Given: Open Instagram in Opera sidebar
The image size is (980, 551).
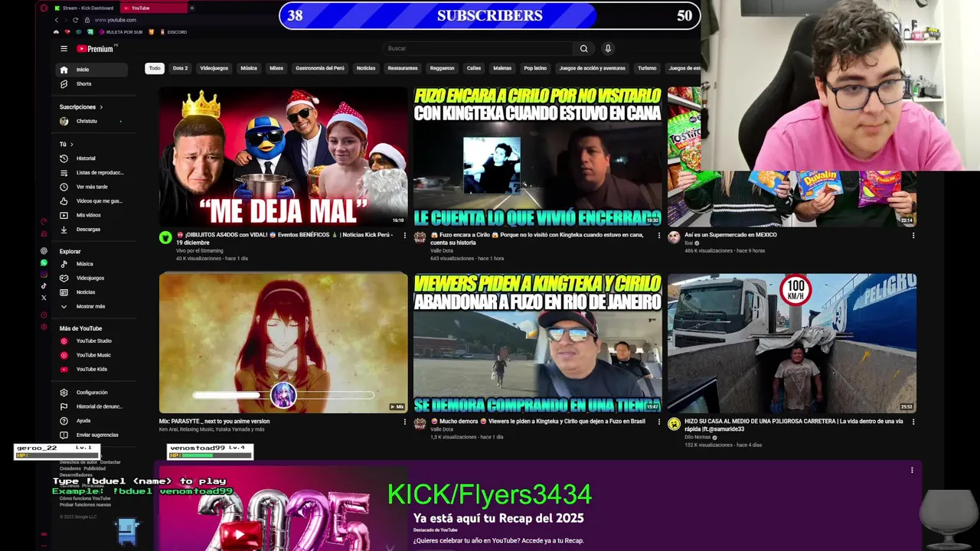Looking at the screenshot, I should [x=44, y=274].
